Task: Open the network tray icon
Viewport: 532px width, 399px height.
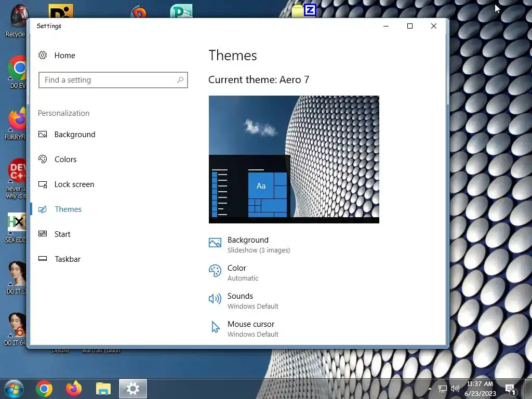Action: [443, 389]
